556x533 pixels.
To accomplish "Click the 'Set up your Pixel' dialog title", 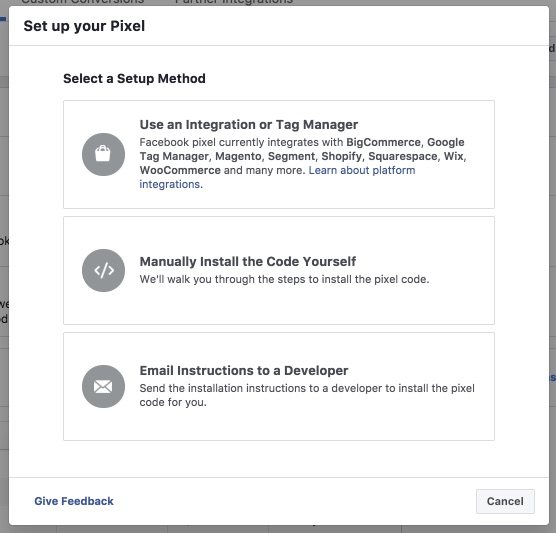I will click(84, 26).
